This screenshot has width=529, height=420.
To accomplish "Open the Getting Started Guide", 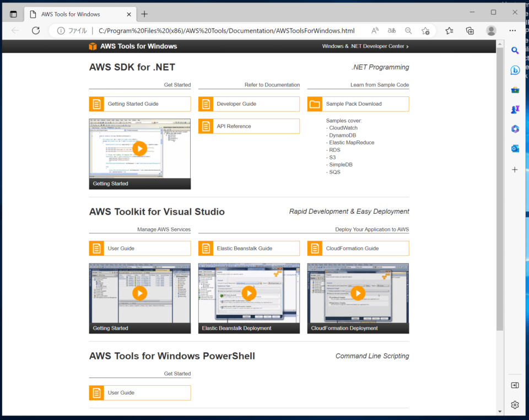I will (x=139, y=104).
